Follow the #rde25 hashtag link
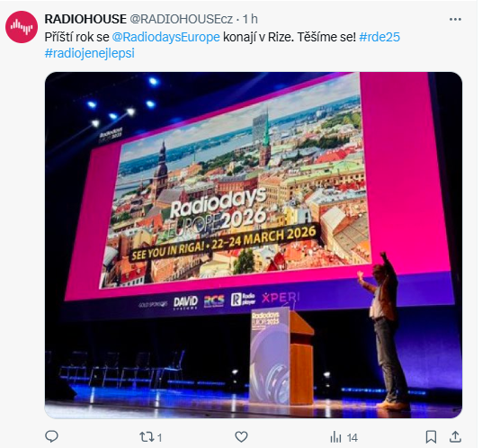The image size is (482, 448). coord(379,37)
